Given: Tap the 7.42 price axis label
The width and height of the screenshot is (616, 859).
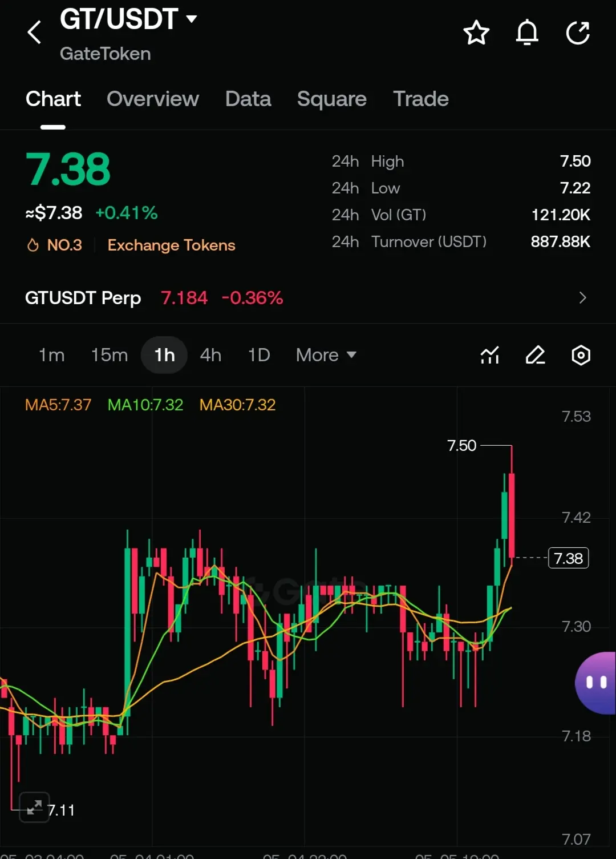Looking at the screenshot, I should 576,517.
